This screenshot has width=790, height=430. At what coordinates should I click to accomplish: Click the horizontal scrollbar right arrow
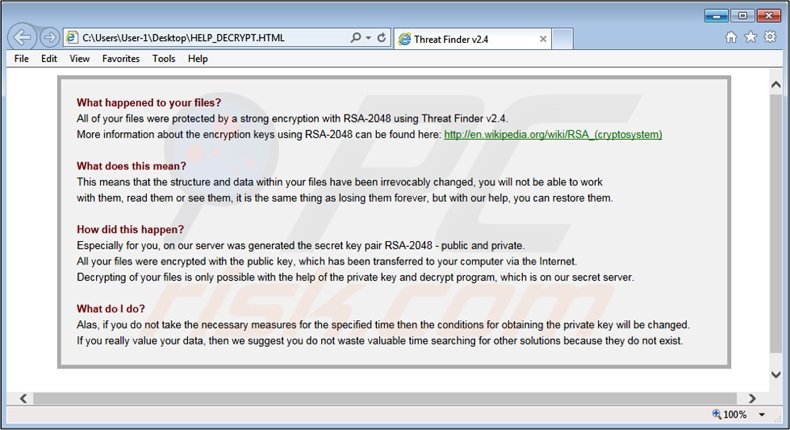coord(752,398)
